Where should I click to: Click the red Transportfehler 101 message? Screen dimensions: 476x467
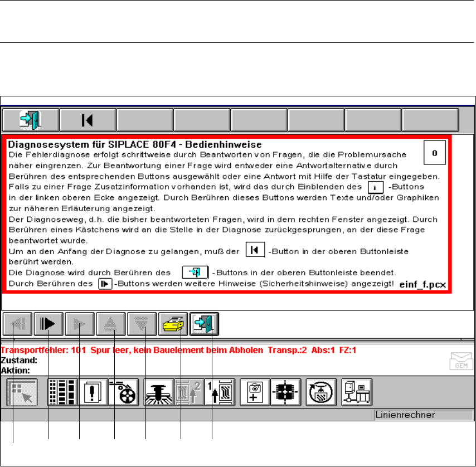click(178, 350)
